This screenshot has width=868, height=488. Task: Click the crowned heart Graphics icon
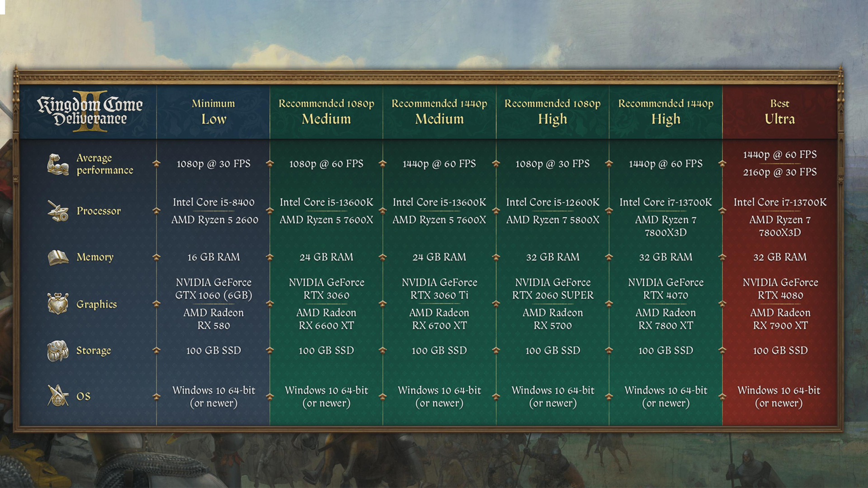[58, 304]
